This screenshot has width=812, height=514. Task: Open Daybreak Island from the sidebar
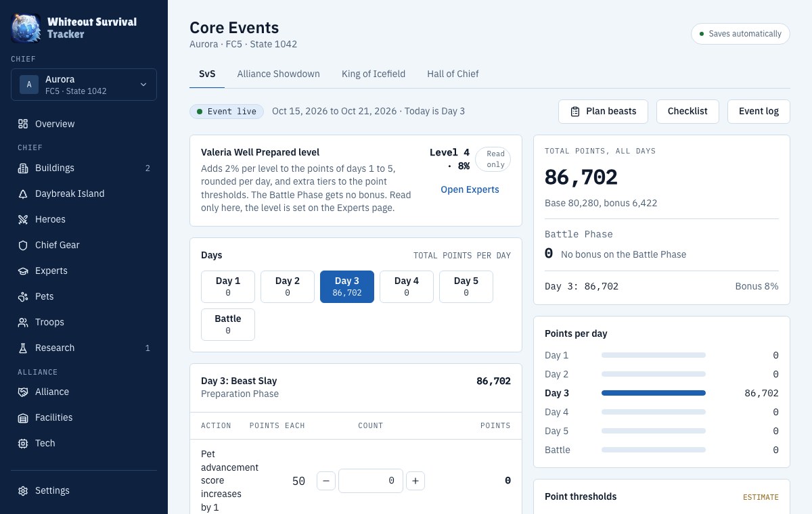(84, 193)
